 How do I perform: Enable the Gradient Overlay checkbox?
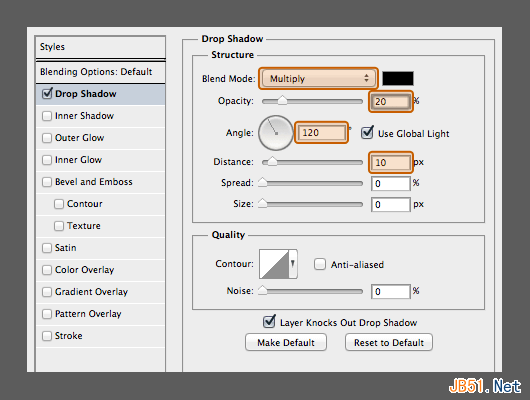point(47,292)
